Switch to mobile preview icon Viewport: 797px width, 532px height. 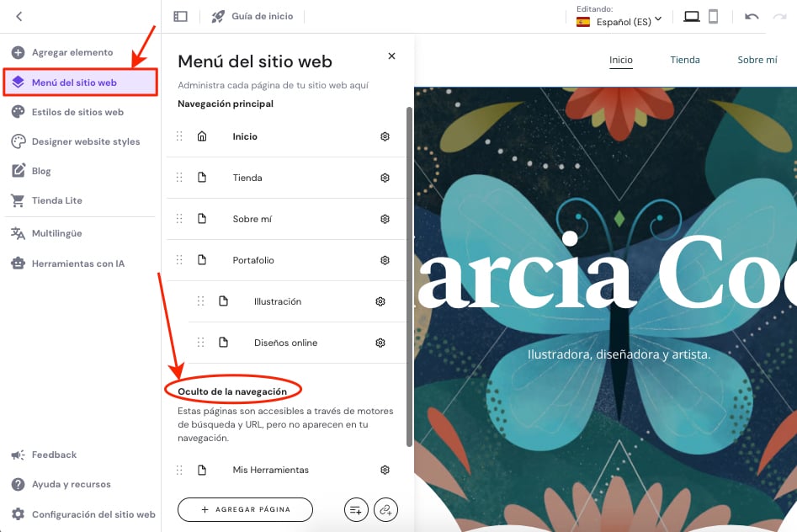[713, 16]
